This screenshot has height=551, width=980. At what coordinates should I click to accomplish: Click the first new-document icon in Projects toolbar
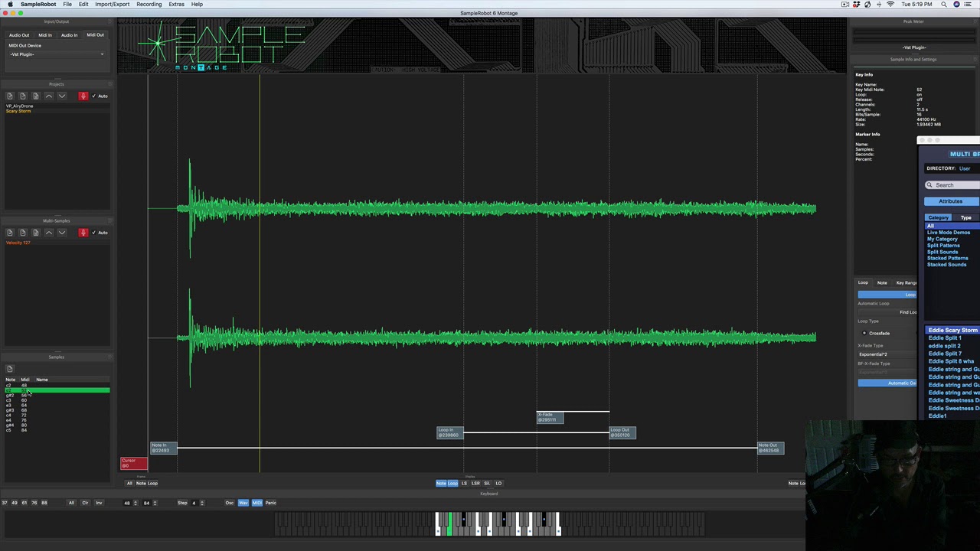[x=10, y=96]
